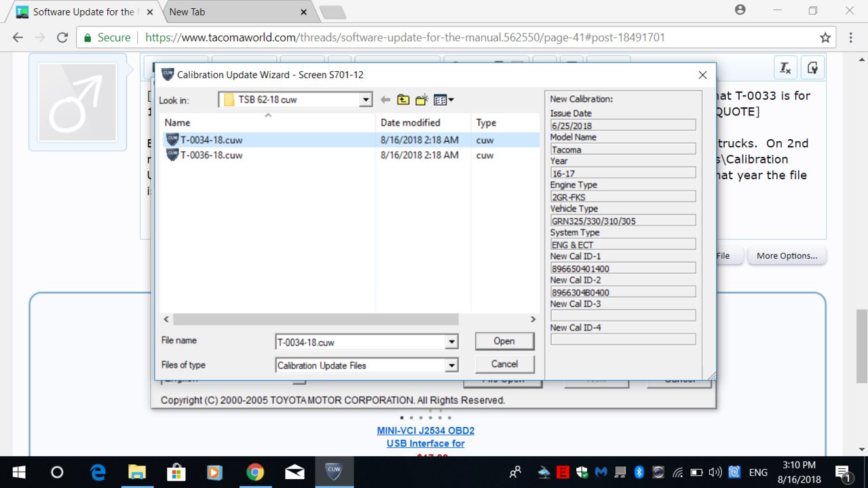Close the Calibration Update Wizard dialog
Image resolution: width=868 pixels, height=488 pixels.
702,75
